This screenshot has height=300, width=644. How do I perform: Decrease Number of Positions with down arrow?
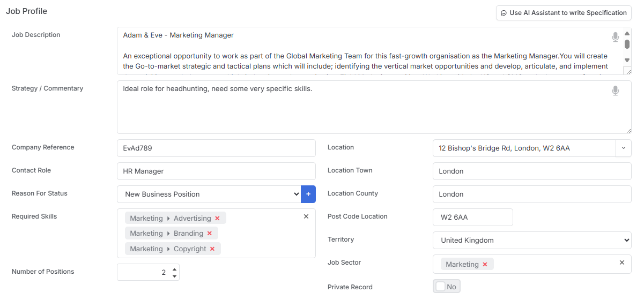[174, 276]
